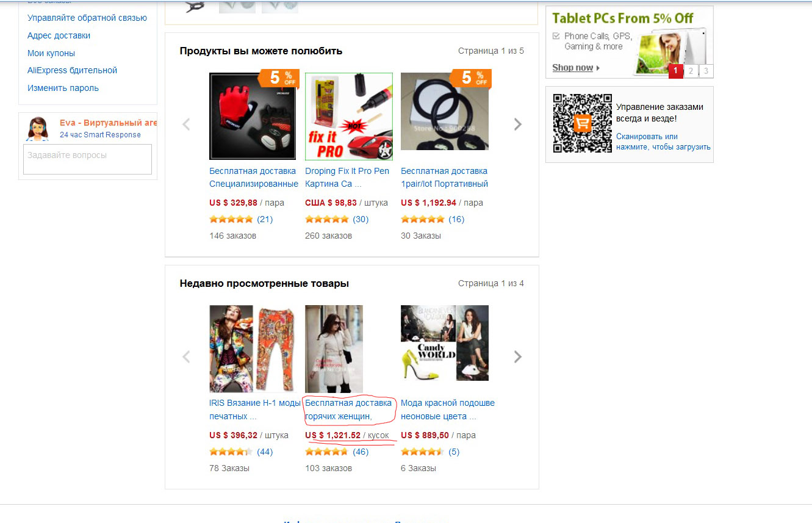Click next arrow in recently viewed carousel
Viewport: 812px width, 523px height.
[x=518, y=357]
